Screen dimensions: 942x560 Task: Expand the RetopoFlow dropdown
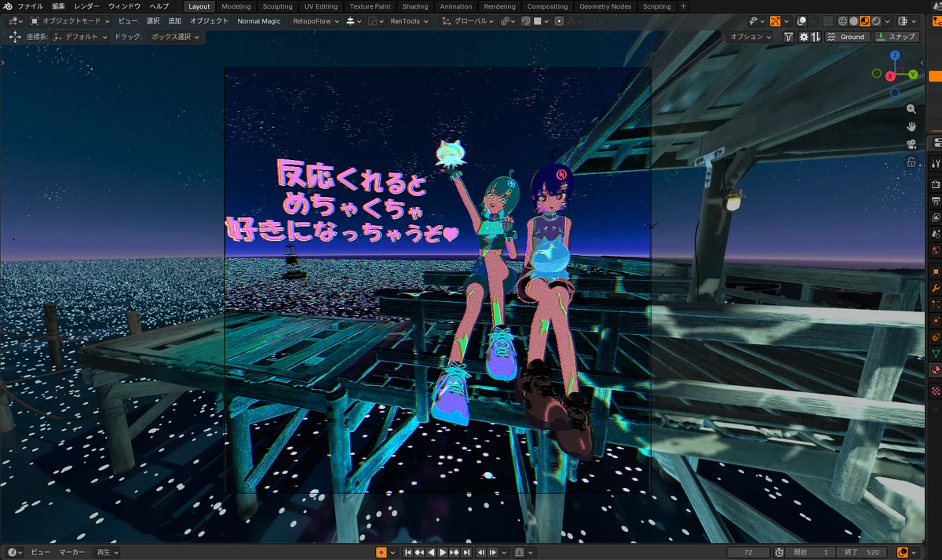[x=316, y=21]
